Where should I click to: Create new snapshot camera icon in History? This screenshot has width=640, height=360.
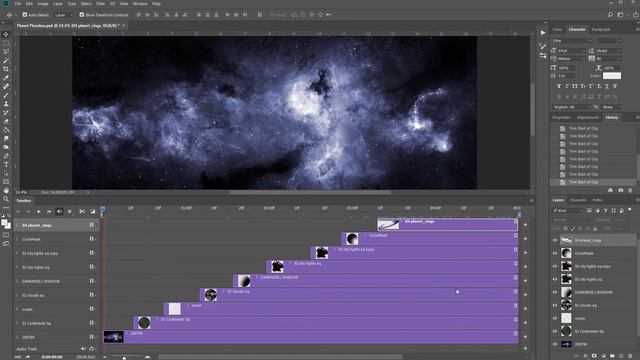[620, 190]
